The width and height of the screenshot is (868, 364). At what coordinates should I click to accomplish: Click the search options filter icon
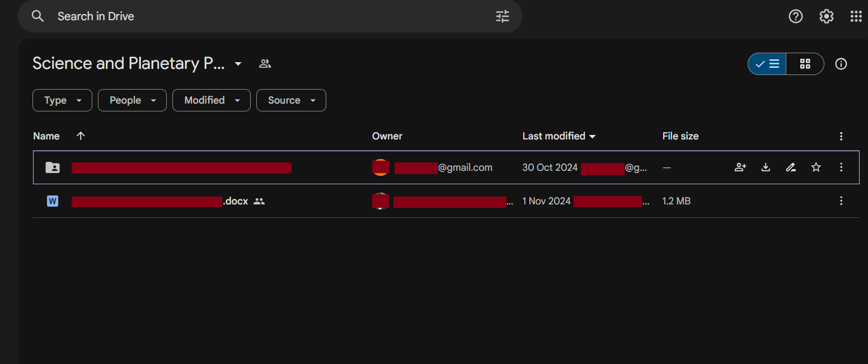(x=503, y=16)
